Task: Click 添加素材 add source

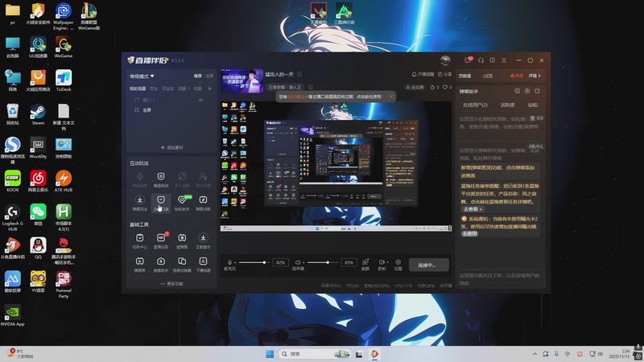Action: [171, 147]
